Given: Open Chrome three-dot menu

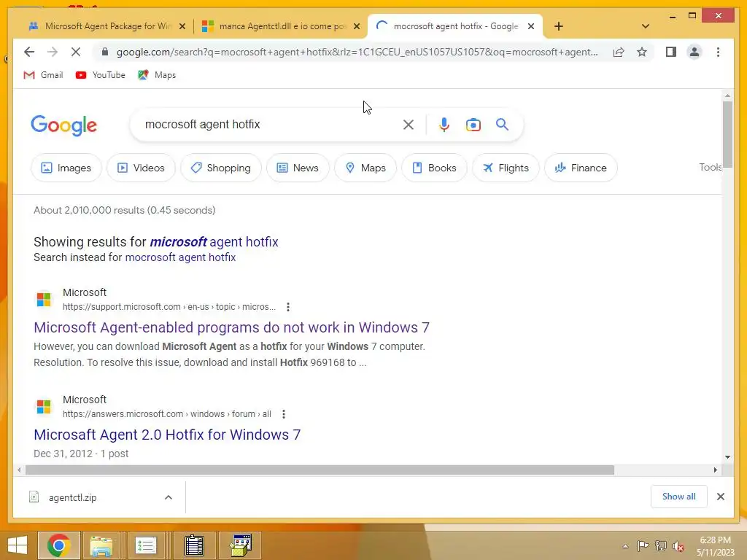Looking at the screenshot, I should [x=718, y=52].
